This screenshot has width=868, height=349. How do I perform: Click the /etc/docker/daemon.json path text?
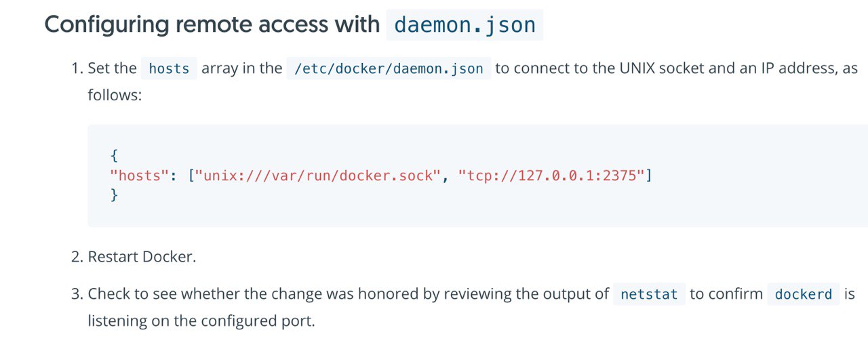389,68
